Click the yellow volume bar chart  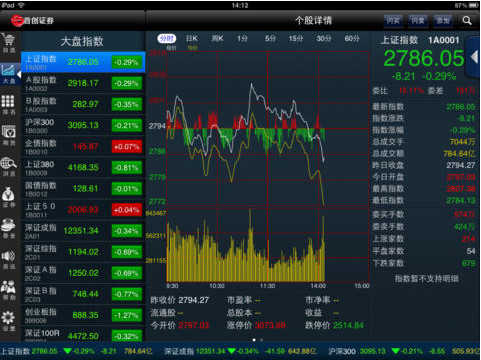point(268,245)
